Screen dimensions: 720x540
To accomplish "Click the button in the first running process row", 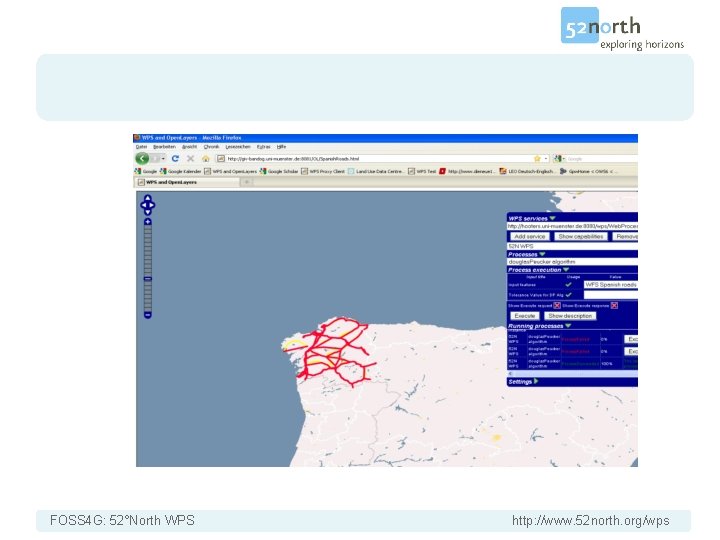I will point(631,339).
